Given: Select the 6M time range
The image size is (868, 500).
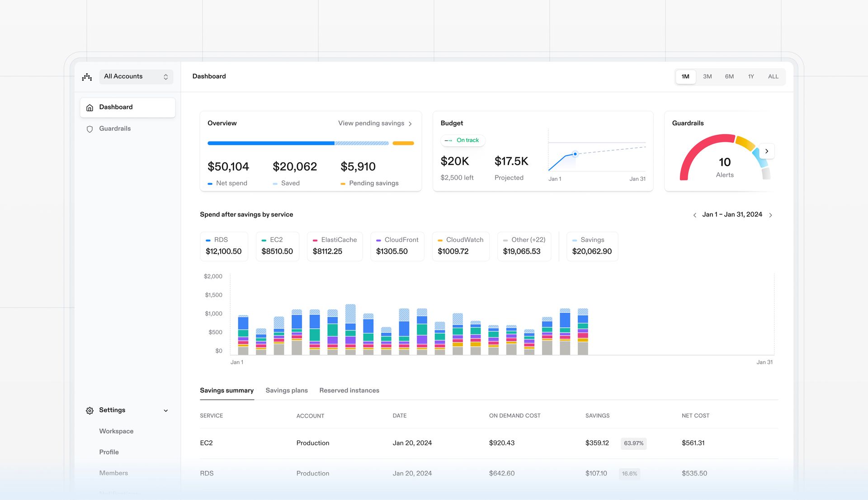Looking at the screenshot, I should point(729,76).
